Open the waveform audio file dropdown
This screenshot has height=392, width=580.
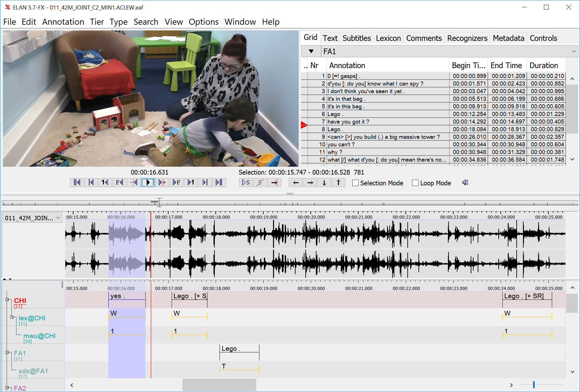click(x=58, y=218)
